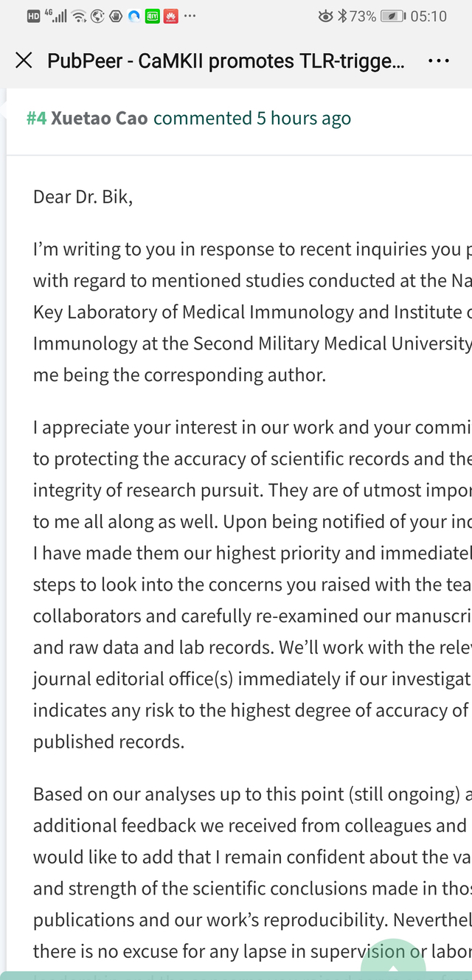Tap the Bluetooth status icon
Viewport: 472px width, 980px height.
pyautogui.click(x=341, y=16)
